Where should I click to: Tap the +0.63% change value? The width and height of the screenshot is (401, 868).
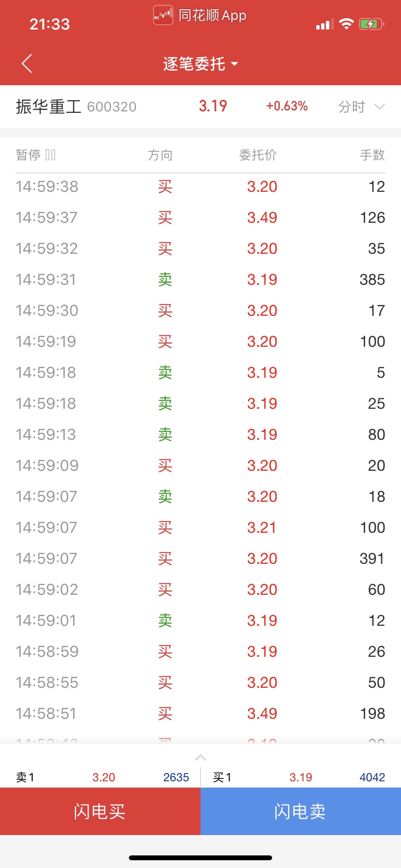point(287,106)
